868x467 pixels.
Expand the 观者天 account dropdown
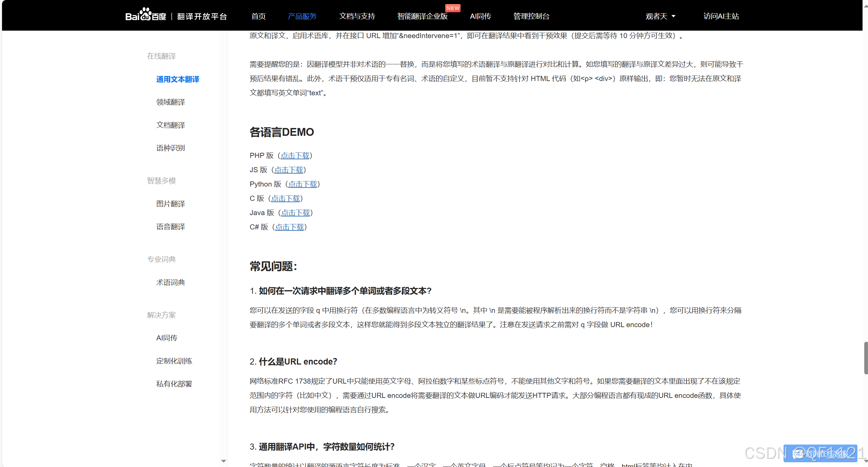(x=660, y=16)
